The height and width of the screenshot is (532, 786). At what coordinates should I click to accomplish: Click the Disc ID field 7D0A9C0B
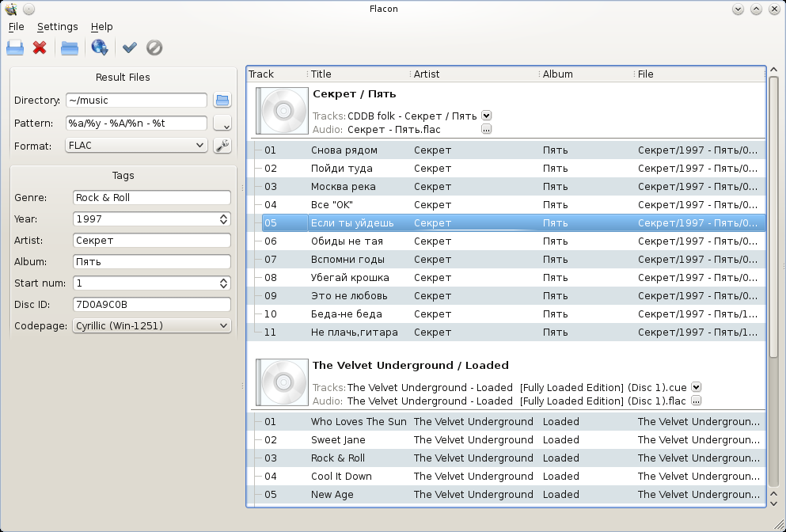click(151, 304)
